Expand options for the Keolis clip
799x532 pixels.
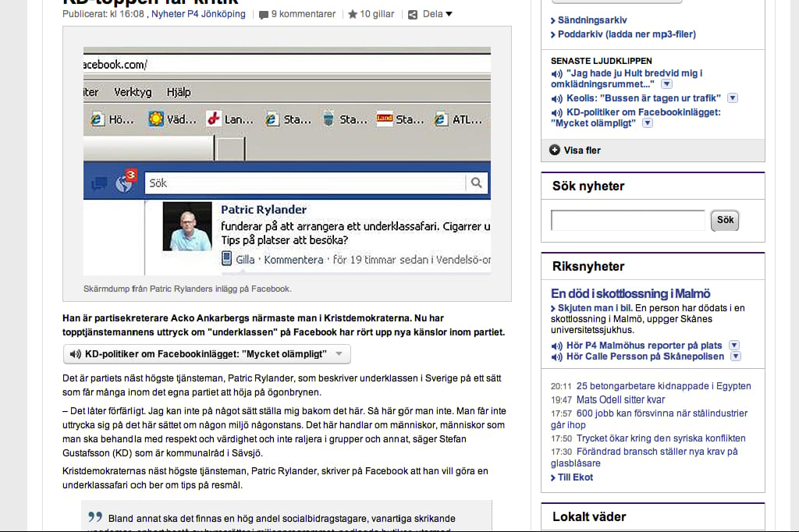point(732,98)
